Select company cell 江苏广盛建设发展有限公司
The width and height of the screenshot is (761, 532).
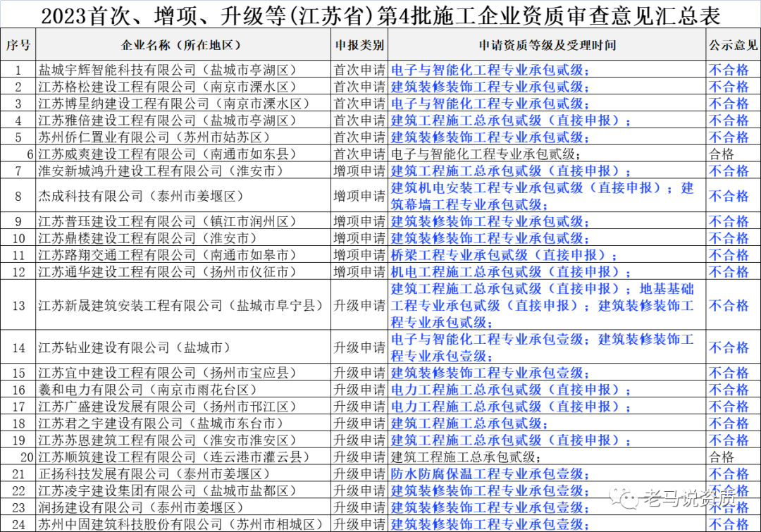pos(183,407)
